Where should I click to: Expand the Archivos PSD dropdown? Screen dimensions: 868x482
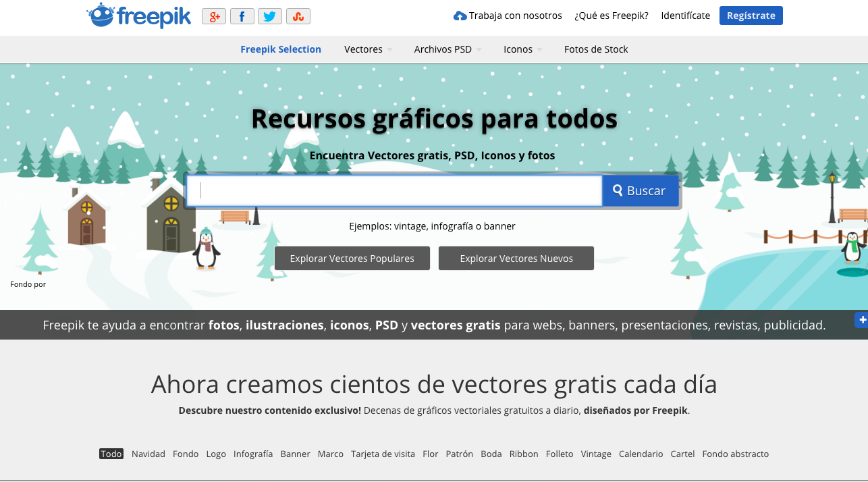[448, 49]
